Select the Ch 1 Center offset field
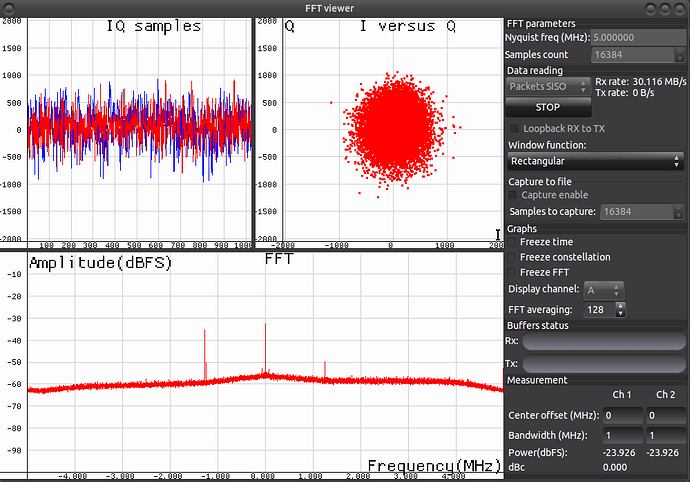The height and width of the screenshot is (482, 690). 622,415
